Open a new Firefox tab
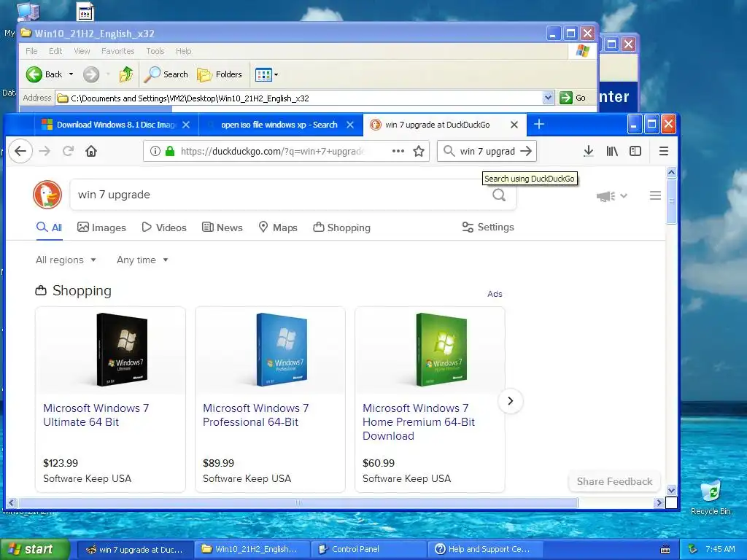Screen dimensions: 747x560 click(x=539, y=125)
